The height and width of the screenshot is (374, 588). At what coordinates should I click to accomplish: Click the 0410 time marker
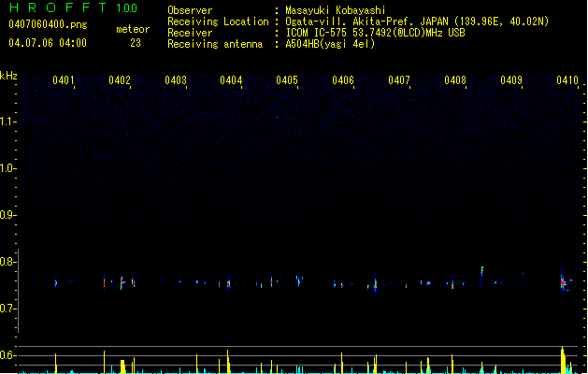567,80
